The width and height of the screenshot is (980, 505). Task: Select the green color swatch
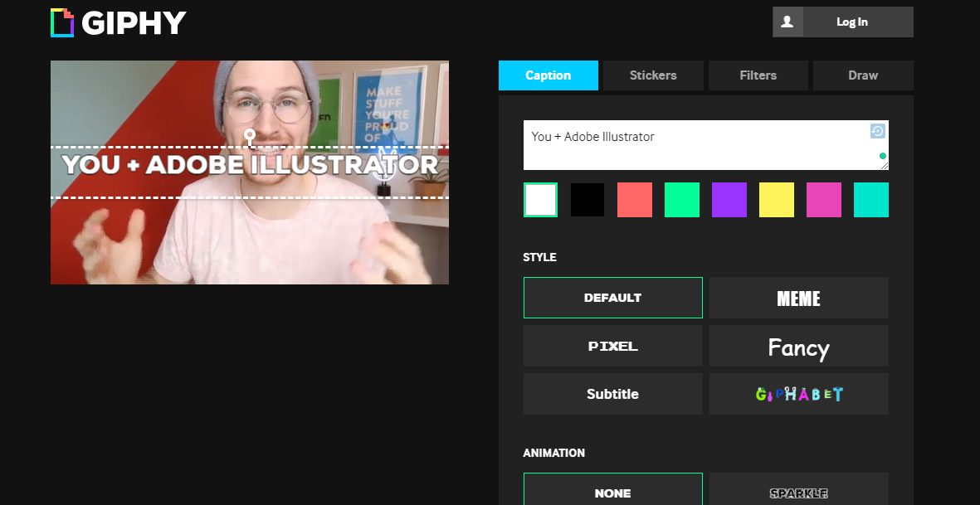click(x=682, y=200)
